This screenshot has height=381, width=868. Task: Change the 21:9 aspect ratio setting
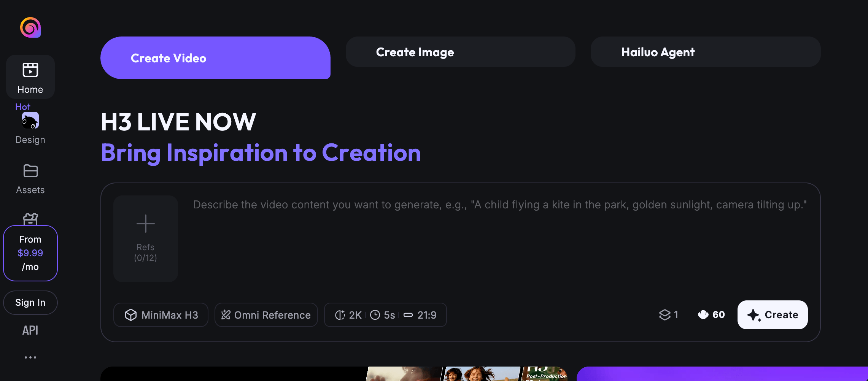(420, 315)
